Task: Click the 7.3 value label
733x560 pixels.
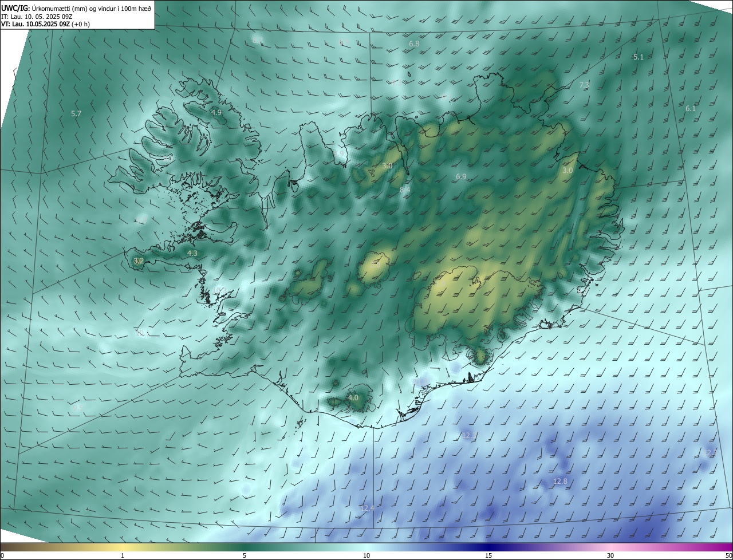Action: coord(584,85)
